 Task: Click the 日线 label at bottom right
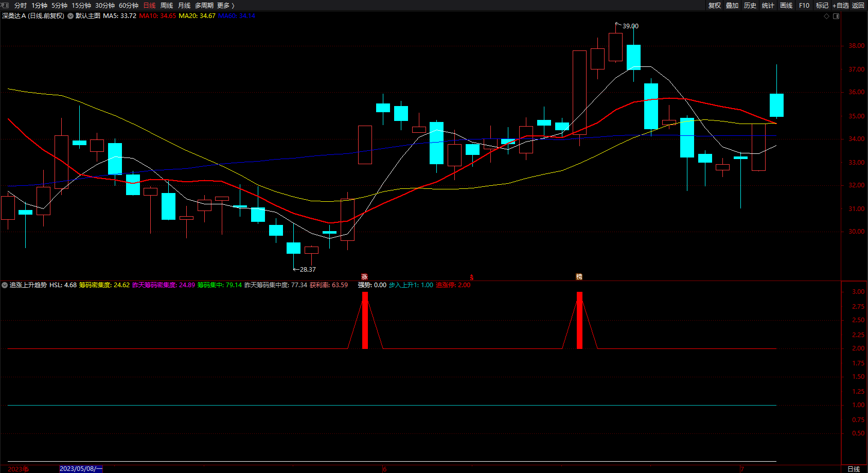pos(854,469)
